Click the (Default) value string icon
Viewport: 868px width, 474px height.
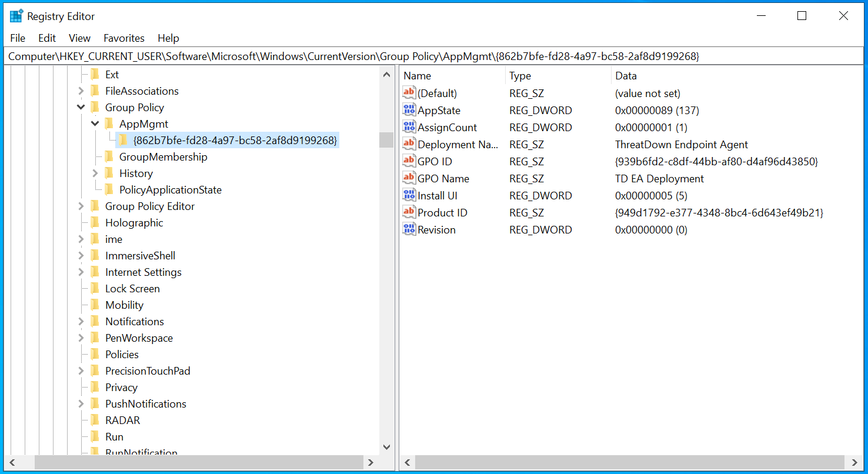click(x=409, y=93)
